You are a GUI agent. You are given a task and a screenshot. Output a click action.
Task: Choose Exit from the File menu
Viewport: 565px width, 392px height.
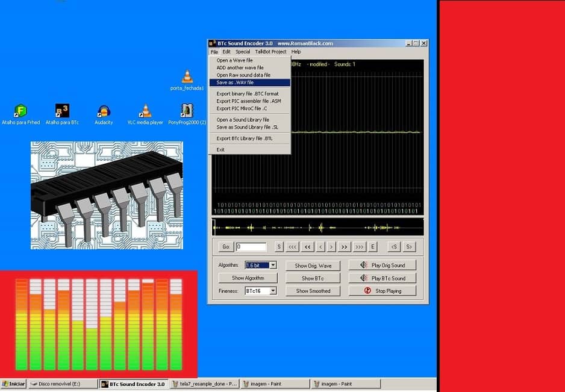click(250, 149)
